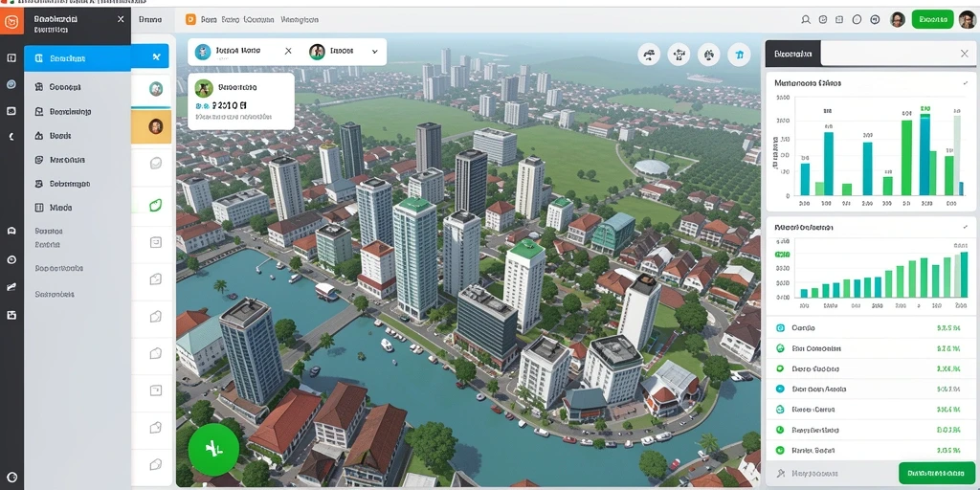Remove the blue-avatar chip with its X
This screenshot has width=980, height=490.
pos(288,52)
